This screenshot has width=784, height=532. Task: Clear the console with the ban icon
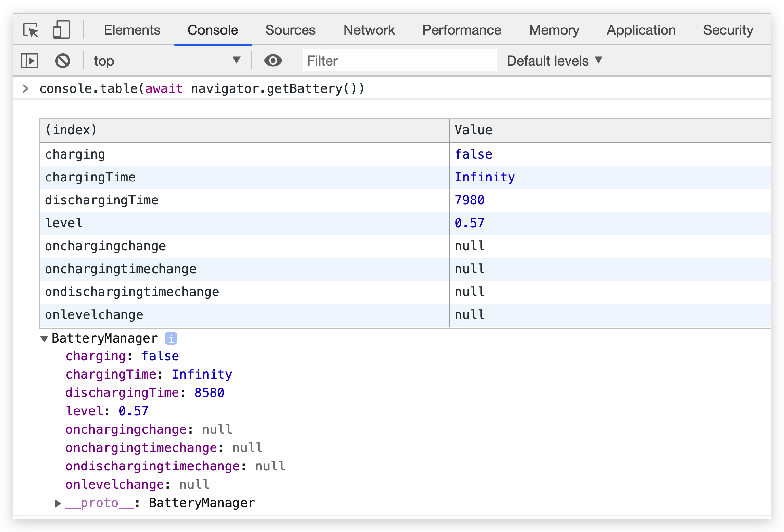coord(63,61)
